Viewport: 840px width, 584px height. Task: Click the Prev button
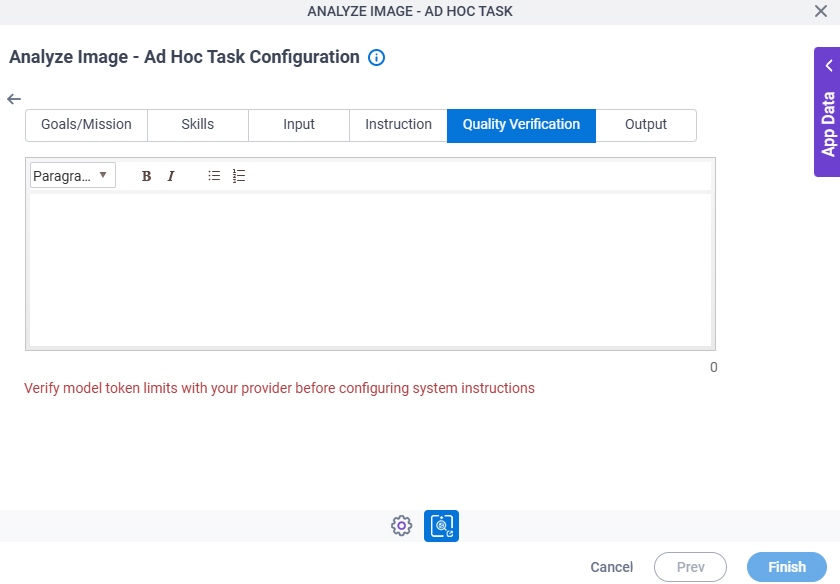(691, 567)
